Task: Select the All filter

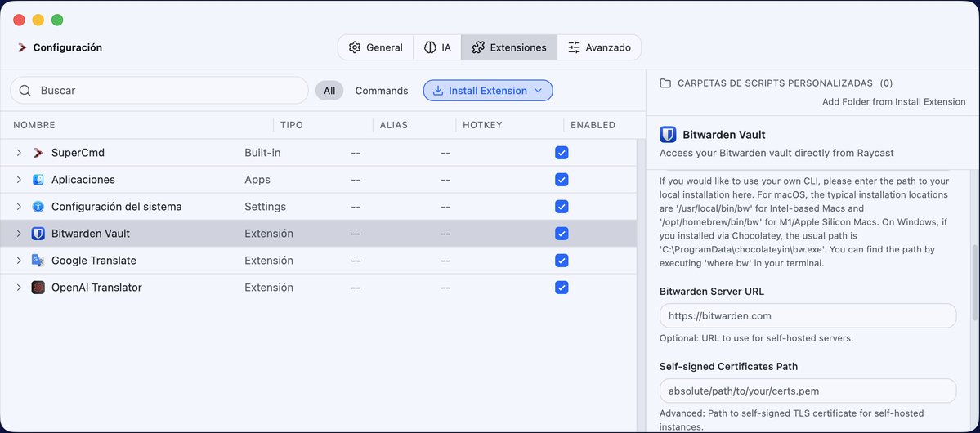Action: click(x=329, y=91)
